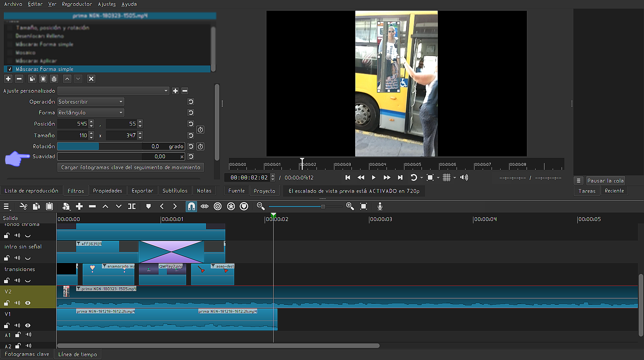Open the Reproductor menu
This screenshot has height=360, width=644.
(x=77, y=4)
